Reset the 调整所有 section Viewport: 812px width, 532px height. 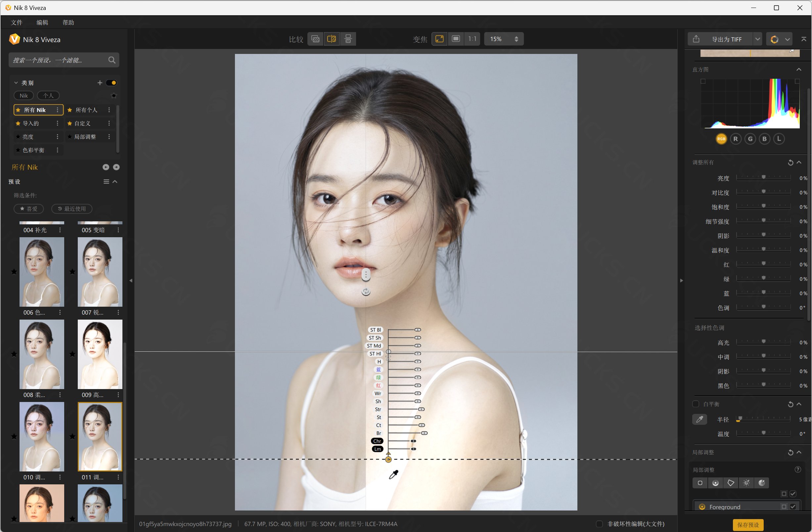pos(790,163)
